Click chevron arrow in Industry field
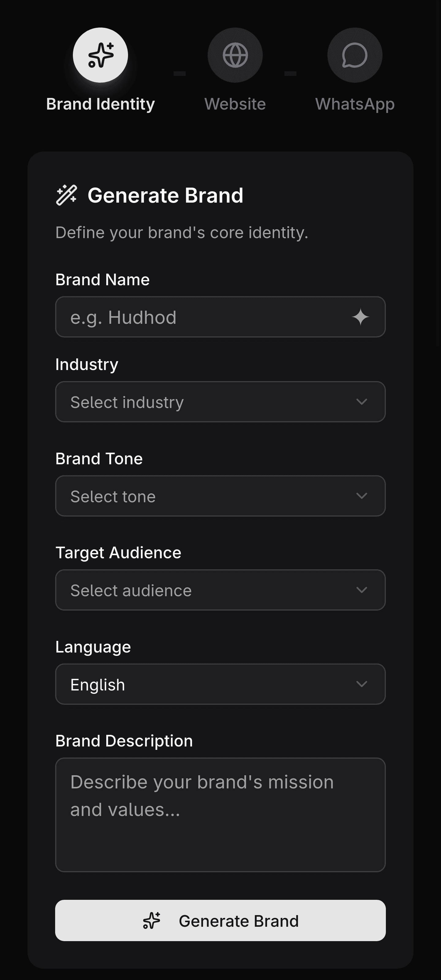The width and height of the screenshot is (441, 980). point(361,402)
